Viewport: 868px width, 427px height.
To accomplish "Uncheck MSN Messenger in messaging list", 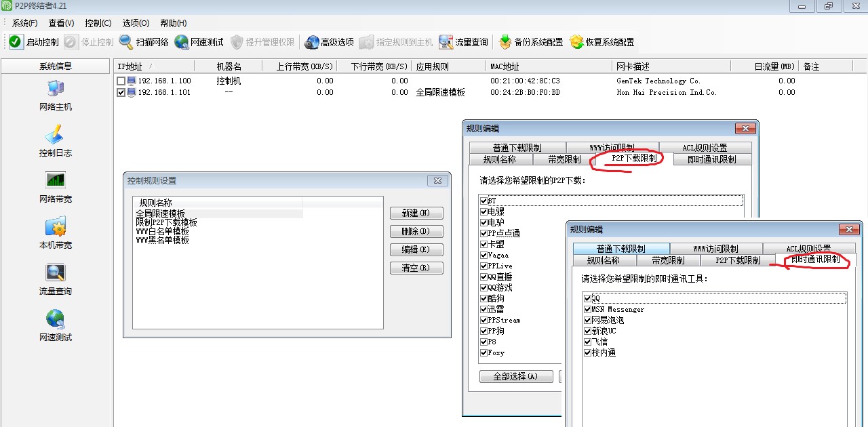I will pyautogui.click(x=587, y=309).
